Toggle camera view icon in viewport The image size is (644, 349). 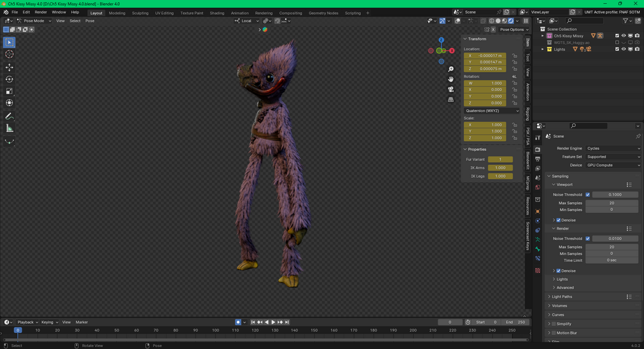[450, 89]
